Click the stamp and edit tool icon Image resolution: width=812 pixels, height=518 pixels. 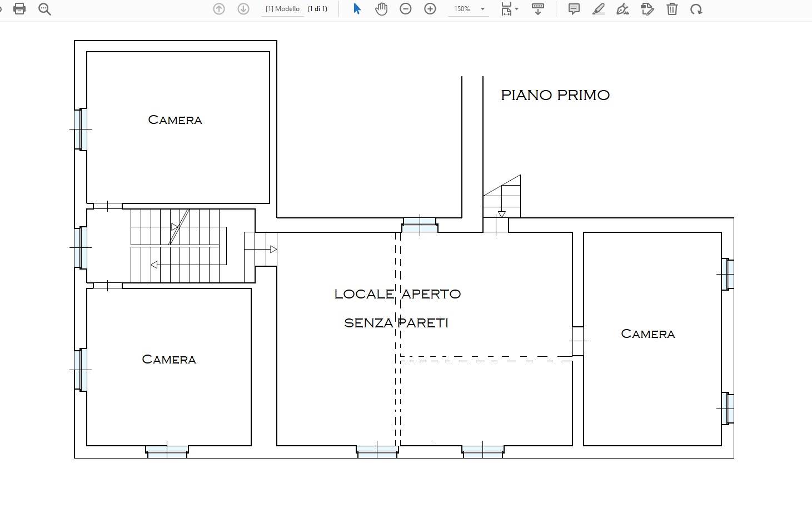pyautogui.click(x=647, y=9)
